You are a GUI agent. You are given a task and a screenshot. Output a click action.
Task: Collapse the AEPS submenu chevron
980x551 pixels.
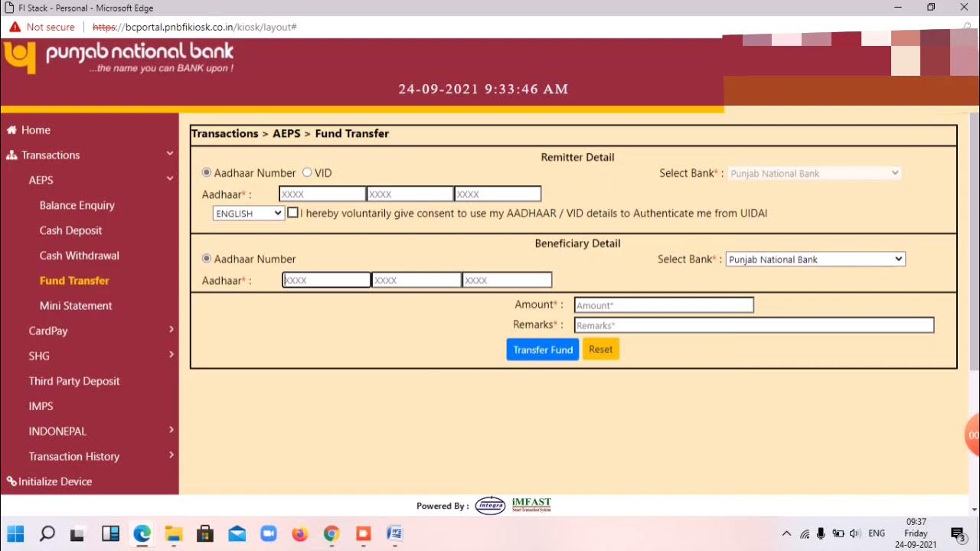pyautogui.click(x=170, y=180)
